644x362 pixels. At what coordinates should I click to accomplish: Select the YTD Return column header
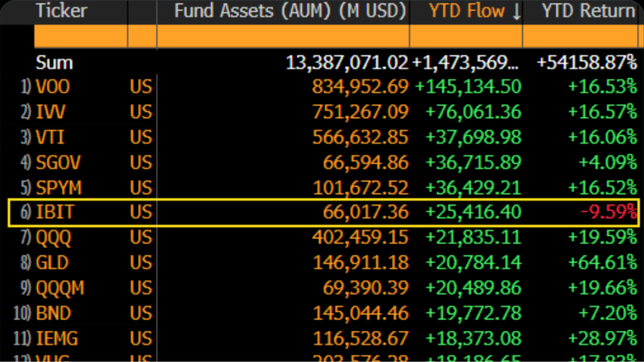[x=588, y=11]
